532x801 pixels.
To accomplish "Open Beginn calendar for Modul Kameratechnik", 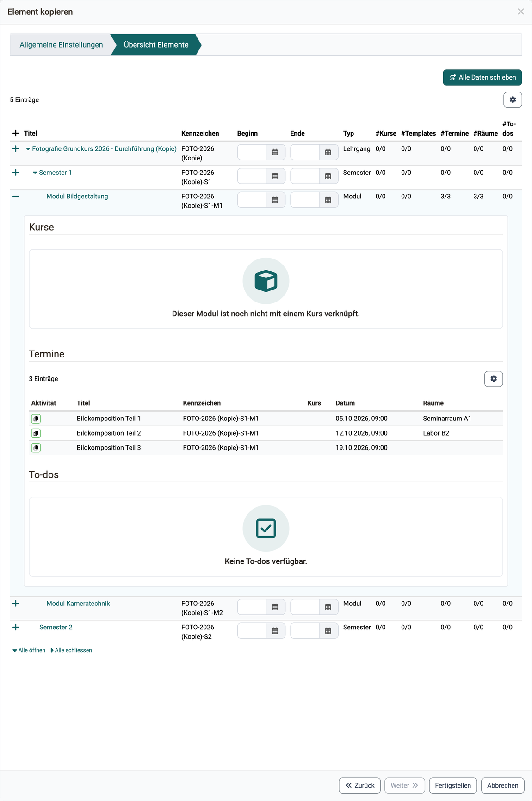I will pyautogui.click(x=275, y=607).
